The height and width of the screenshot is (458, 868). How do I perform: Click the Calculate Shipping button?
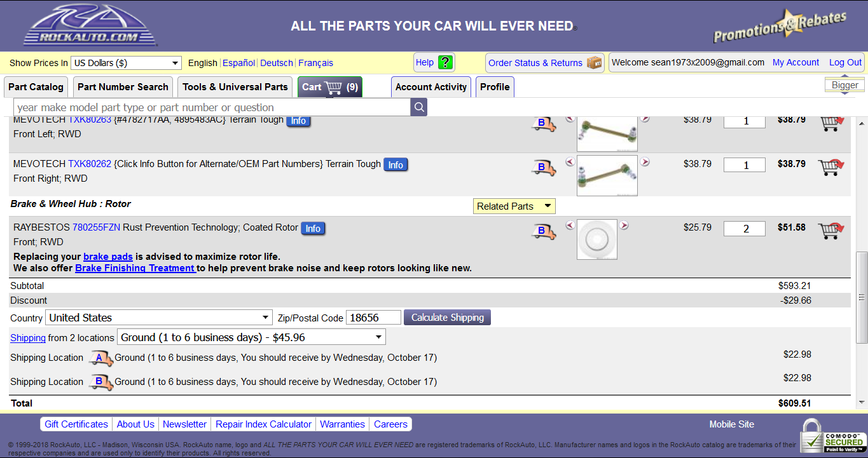click(x=448, y=318)
